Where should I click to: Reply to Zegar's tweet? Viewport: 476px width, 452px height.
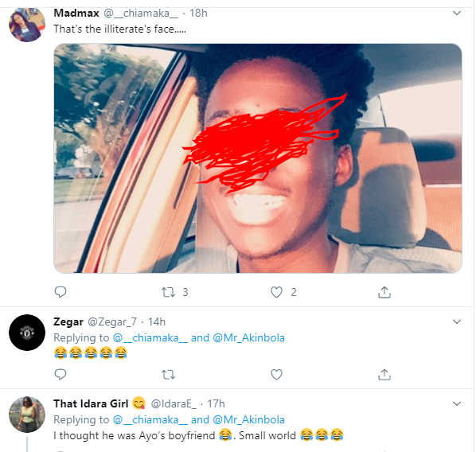click(60, 374)
